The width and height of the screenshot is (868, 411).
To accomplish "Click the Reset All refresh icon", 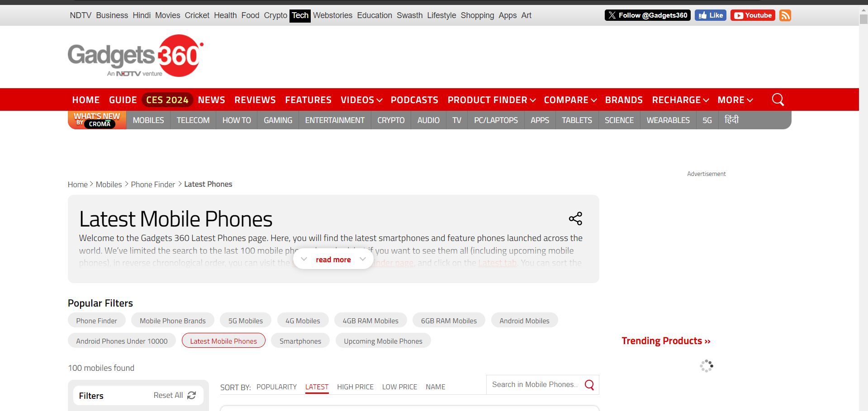I will 191,395.
